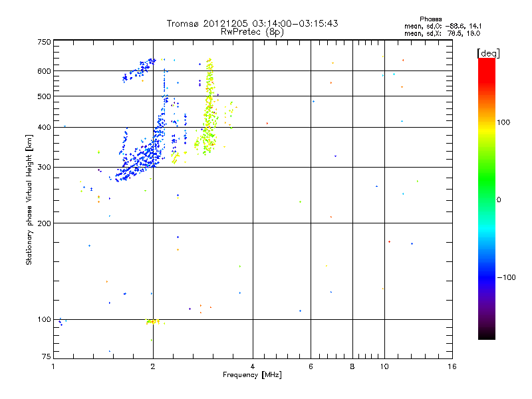Click the "Stationary phase Virtual Height [km]" y-axis label
The image size is (532, 399).
tap(29, 199)
